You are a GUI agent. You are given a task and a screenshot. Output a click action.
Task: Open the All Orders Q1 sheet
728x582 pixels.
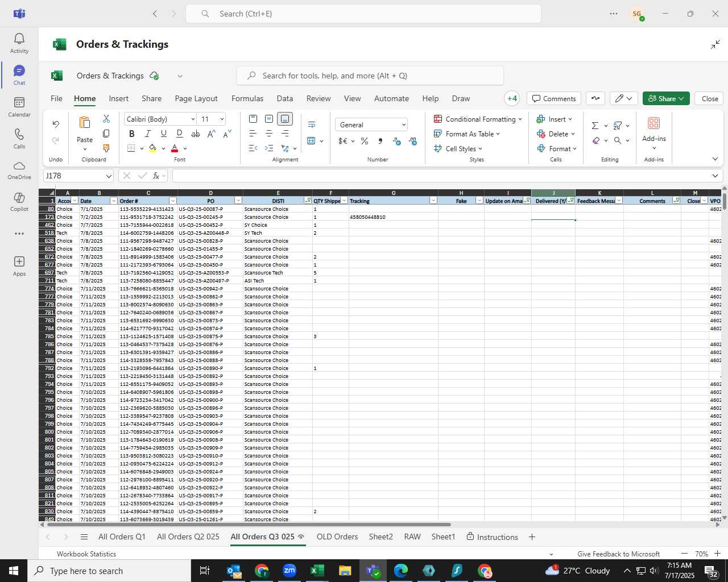(x=122, y=537)
